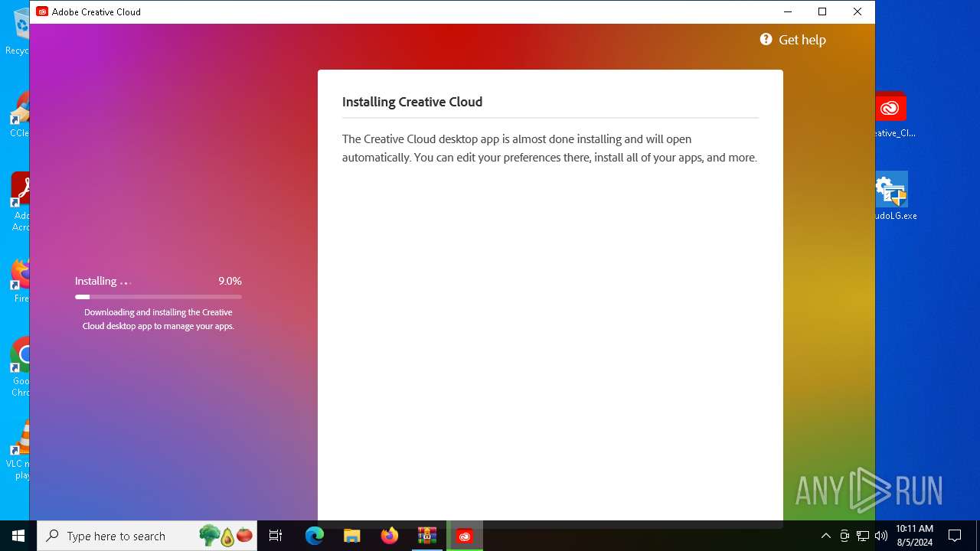
Task: Click the taskbar search box
Action: [x=148, y=536]
